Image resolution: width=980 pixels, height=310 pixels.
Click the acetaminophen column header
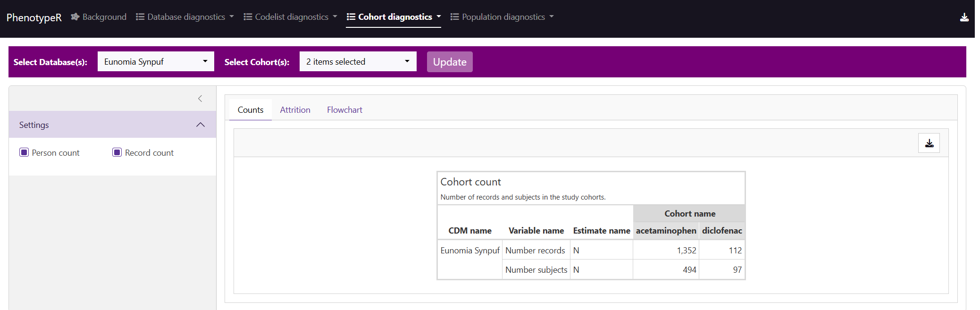click(x=666, y=231)
